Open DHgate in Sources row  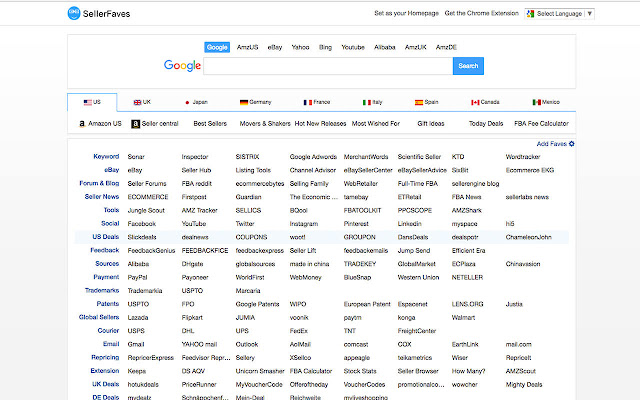(192, 264)
